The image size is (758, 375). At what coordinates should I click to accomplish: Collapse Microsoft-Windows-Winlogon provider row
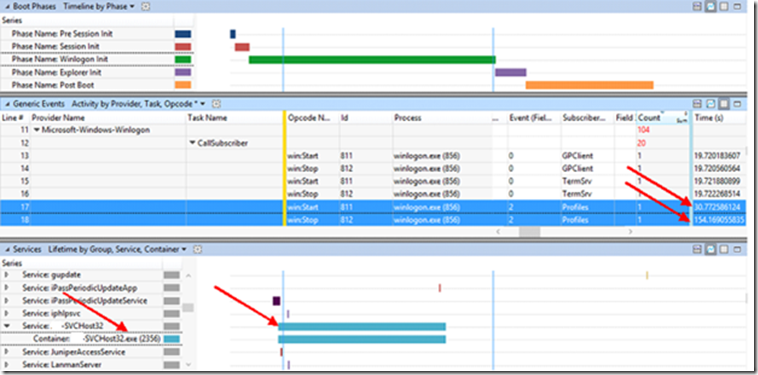coord(36,130)
